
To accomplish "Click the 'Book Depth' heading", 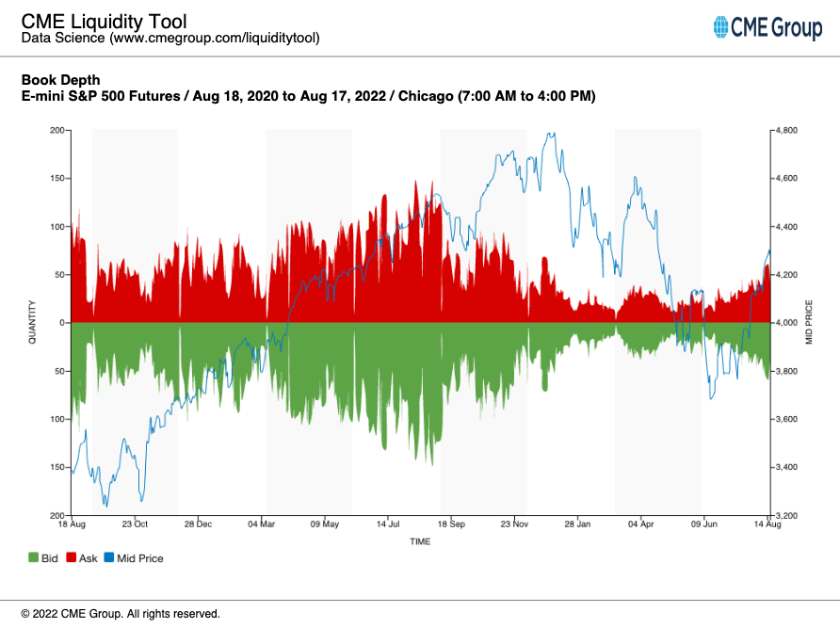I will [x=60, y=80].
